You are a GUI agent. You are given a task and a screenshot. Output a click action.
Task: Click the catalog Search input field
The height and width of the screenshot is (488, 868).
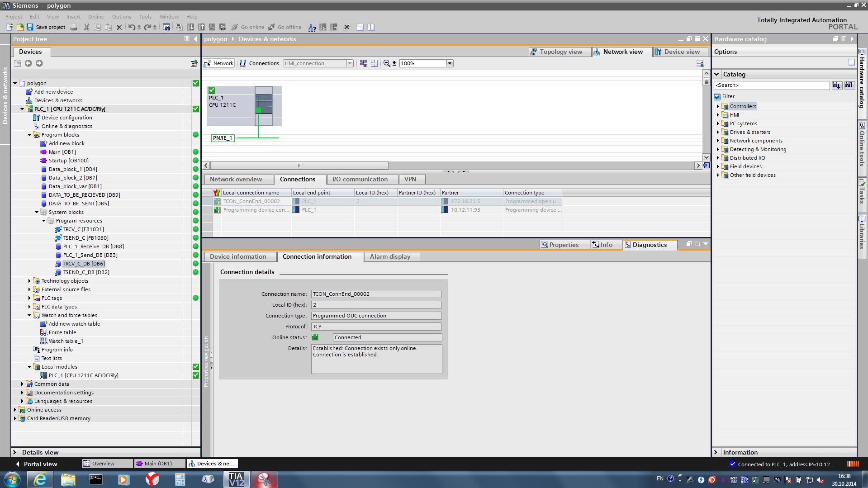(771, 85)
